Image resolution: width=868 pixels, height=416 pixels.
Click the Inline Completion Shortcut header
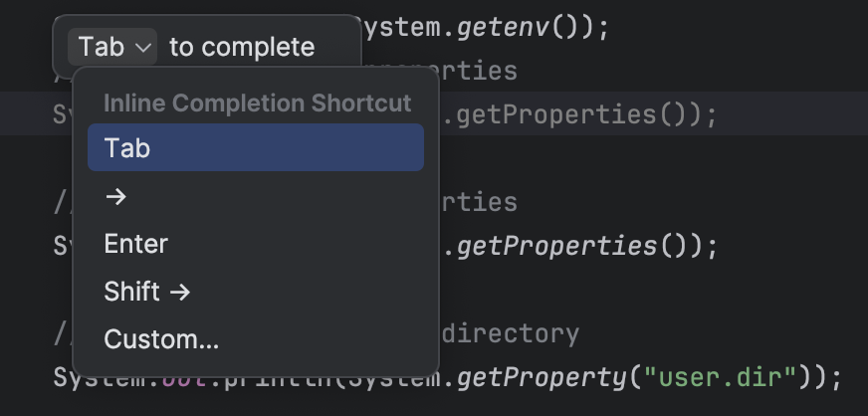tap(257, 103)
